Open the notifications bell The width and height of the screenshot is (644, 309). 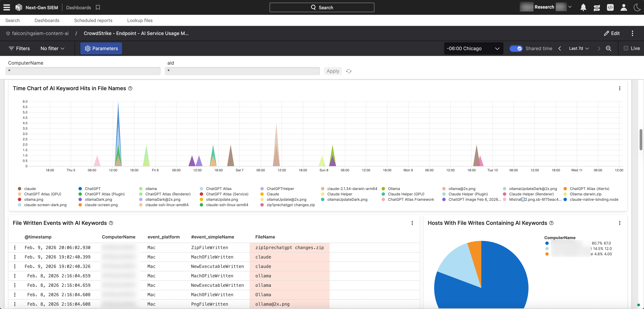tap(583, 8)
